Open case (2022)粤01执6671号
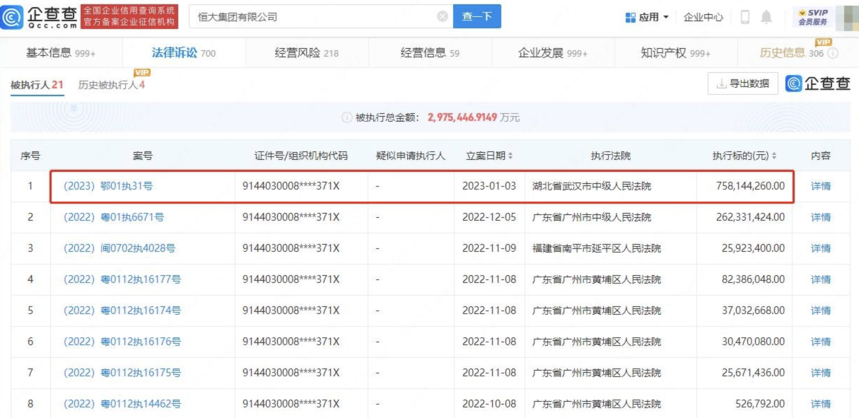This screenshot has width=859, height=418. 113,217
